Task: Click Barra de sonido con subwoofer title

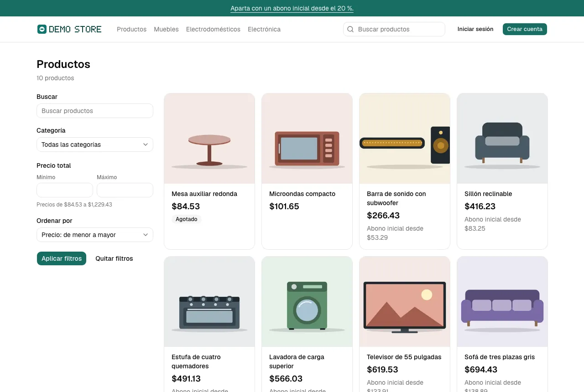Action: (396, 198)
